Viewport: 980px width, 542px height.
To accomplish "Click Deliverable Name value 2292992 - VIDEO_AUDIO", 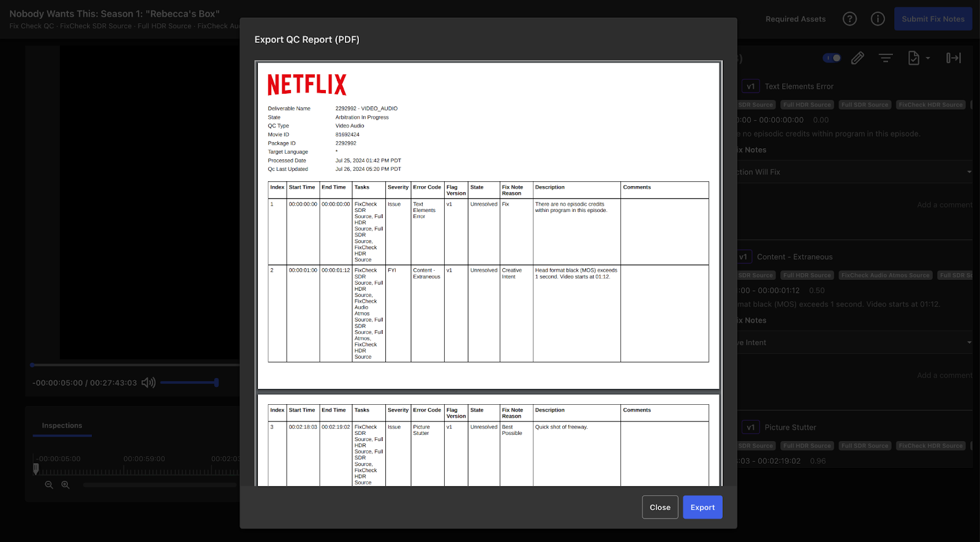I will tap(366, 108).
